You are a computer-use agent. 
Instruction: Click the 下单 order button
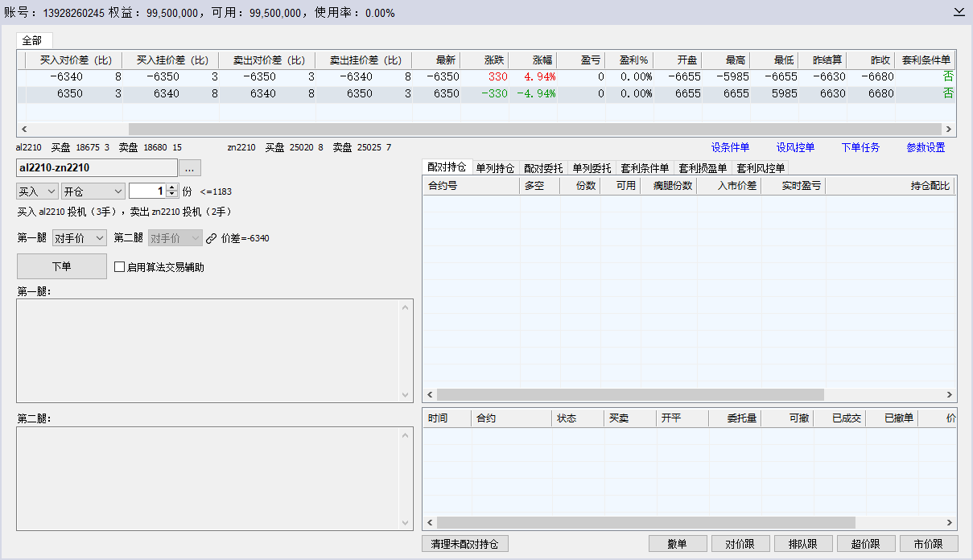pos(61,266)
